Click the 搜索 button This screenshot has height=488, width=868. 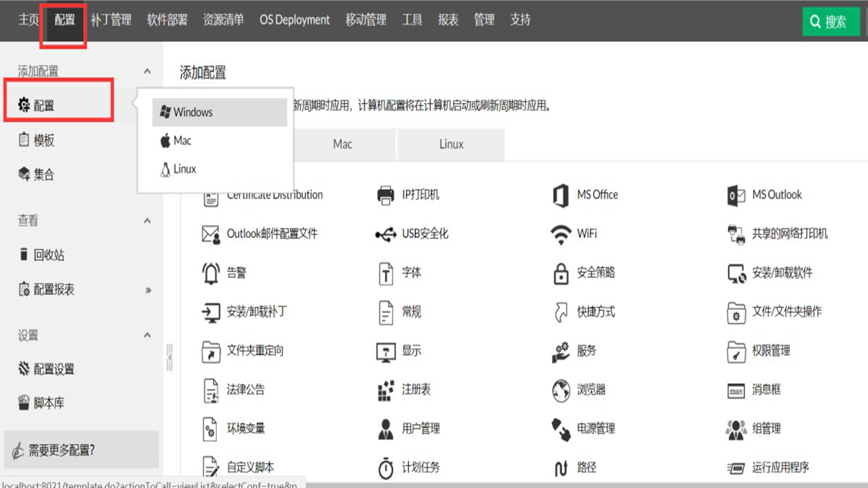pos(831,21)
